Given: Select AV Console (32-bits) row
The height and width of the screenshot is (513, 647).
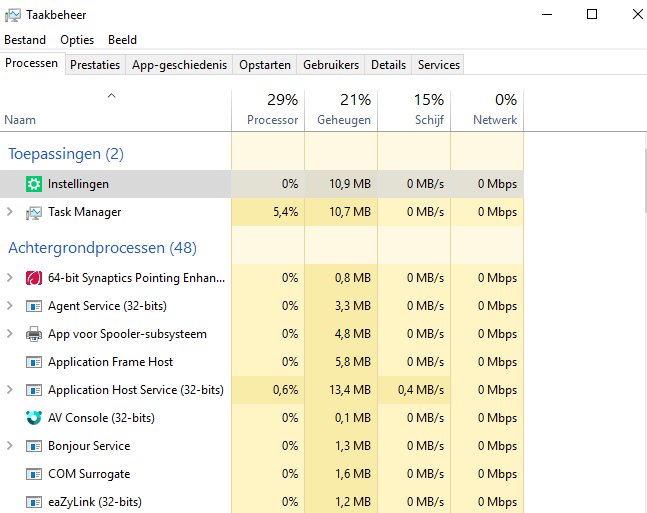Looking at the screenshot, I should click(x=262, y=418).
